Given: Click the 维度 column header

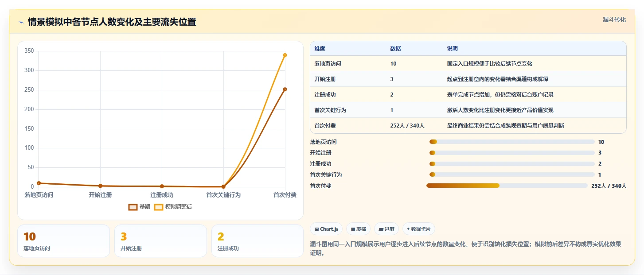Looking at the screenshot, I should [x=320, y=49].
